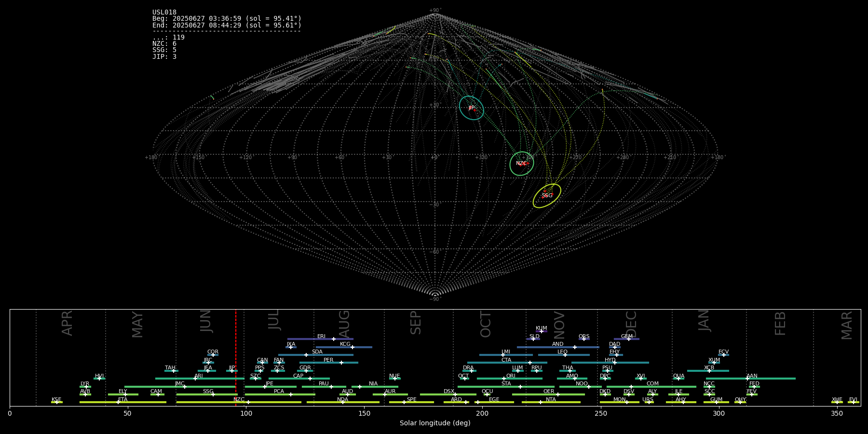The width and height of the screenshot is (868, 434).
Task: Click the USL018 station title text
Action: [164, 13]
